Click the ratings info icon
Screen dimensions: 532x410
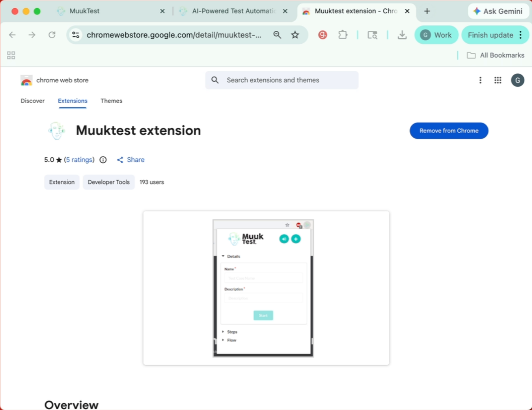pyautogui.click(x=103, y=160)
